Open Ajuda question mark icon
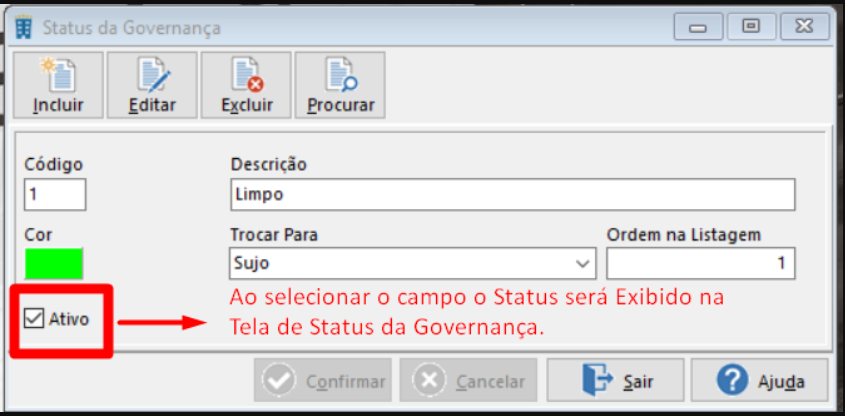 732,380
